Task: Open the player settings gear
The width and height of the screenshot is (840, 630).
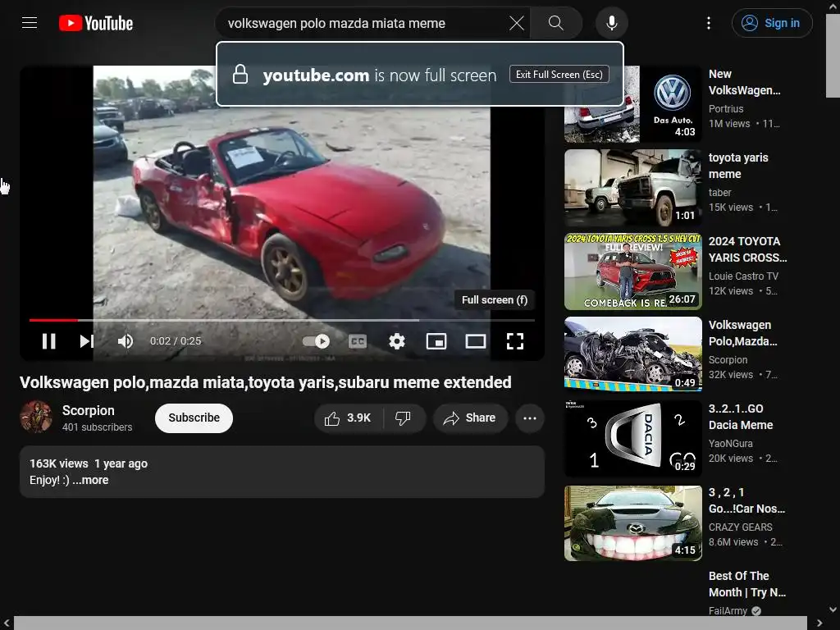Action: click(x=396, y=341)
